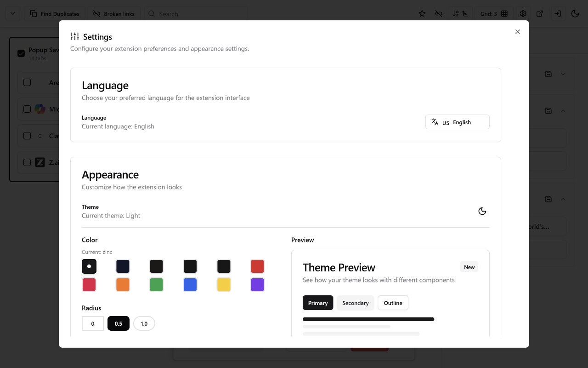Click the sign-in arrow icon in toolbar

558,14
